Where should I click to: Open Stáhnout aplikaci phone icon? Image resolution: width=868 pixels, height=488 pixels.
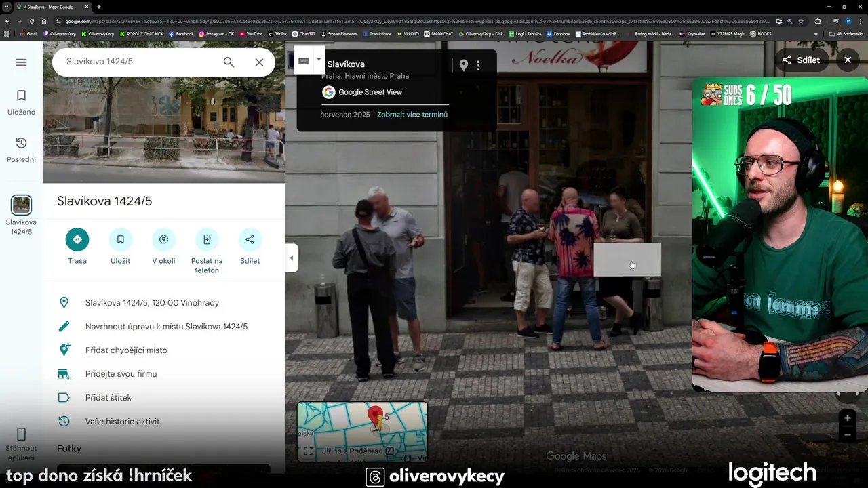[x=21, y=434]
